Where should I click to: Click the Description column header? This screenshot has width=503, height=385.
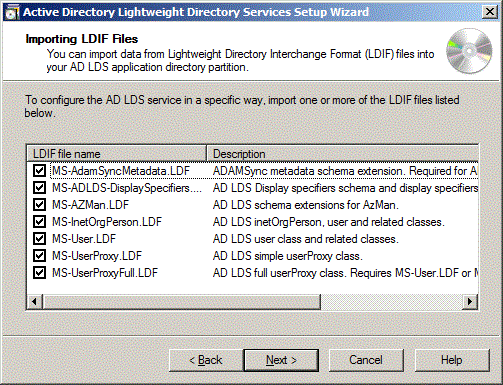pos(342,154)
